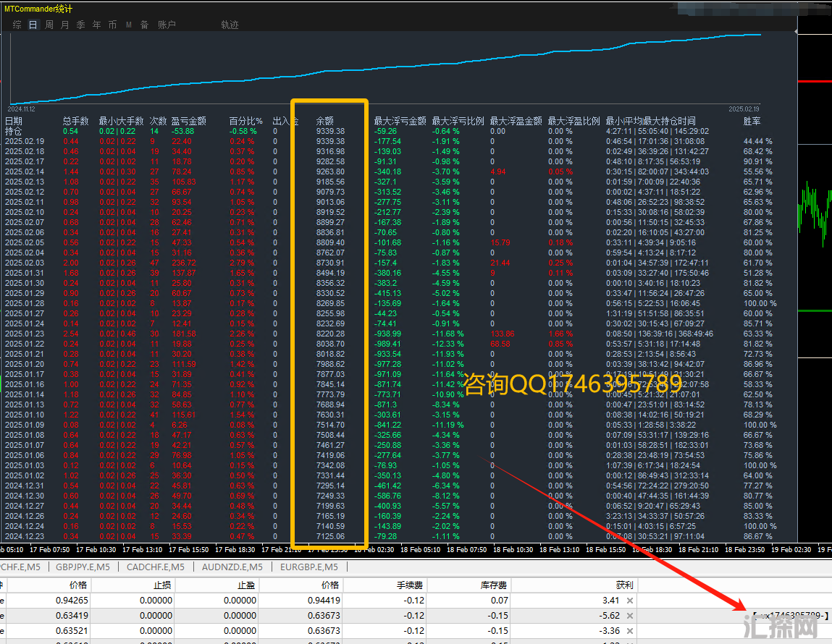The height and width of the screenshot is (644, 832).
Task: Select the 2025.02.19 date row
Action: [x=390, y=142]
